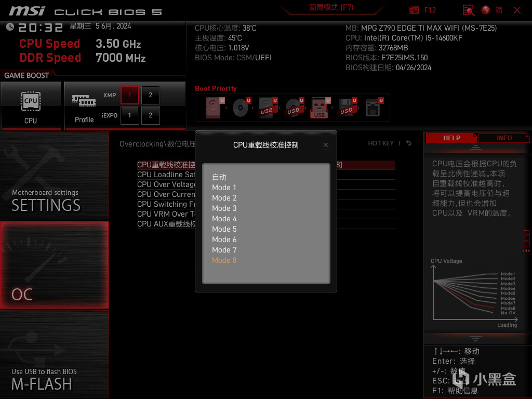532x399 pixels.
Task: Select the USB floppy boot device icon
Action: (347, 108)
